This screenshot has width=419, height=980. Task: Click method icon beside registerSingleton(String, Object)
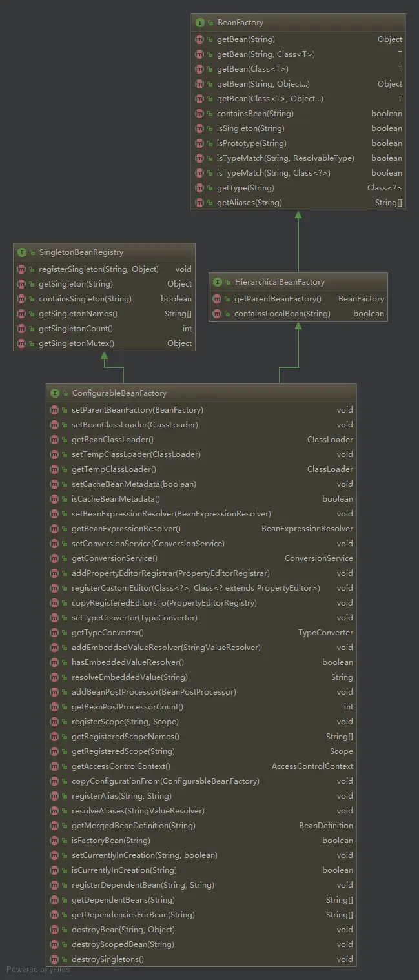(x=21, y=269)
